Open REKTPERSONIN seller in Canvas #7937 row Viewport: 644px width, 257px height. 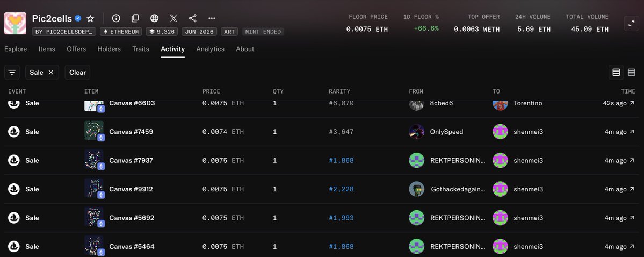tap(458, 160)
